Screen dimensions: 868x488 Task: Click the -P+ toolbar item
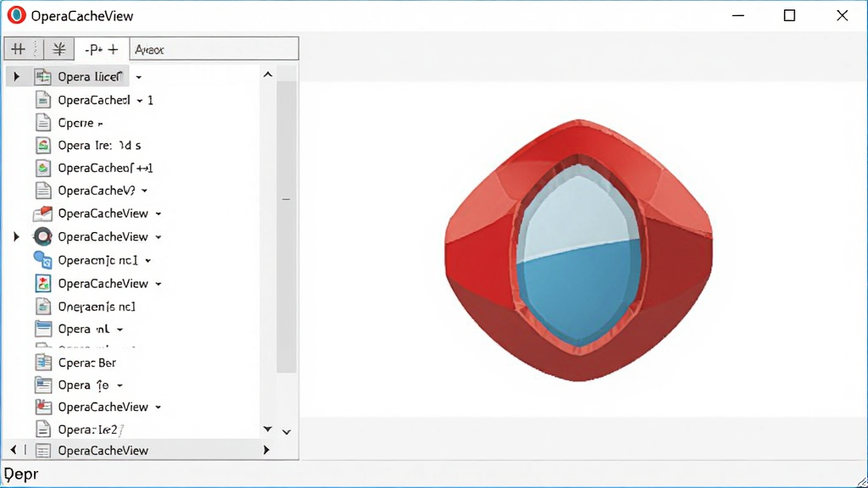(x=93, y=49)
